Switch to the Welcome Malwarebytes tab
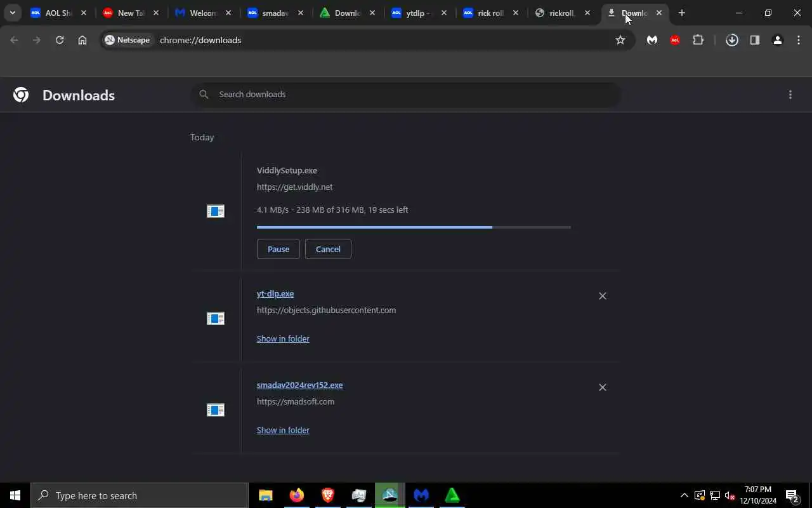 202,13
